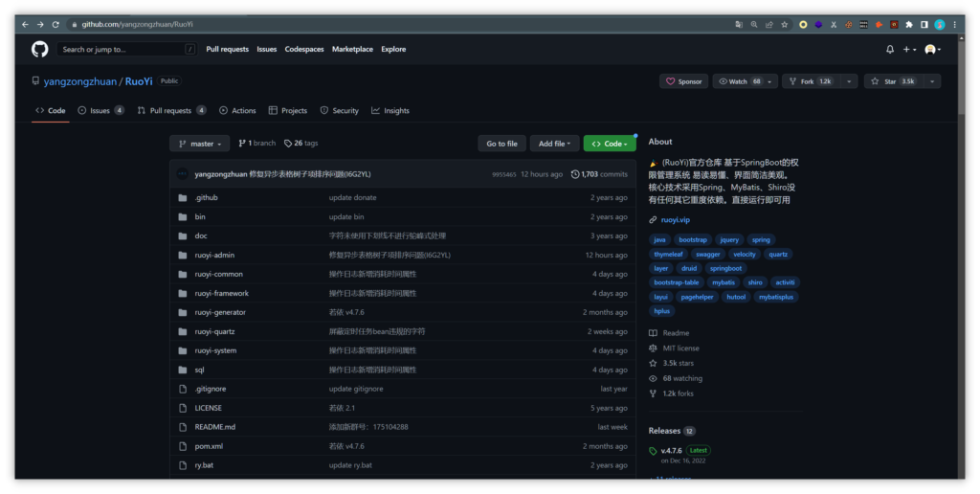
Task: Click Explore in the top navigation
Action: click(x=393, y=50)
